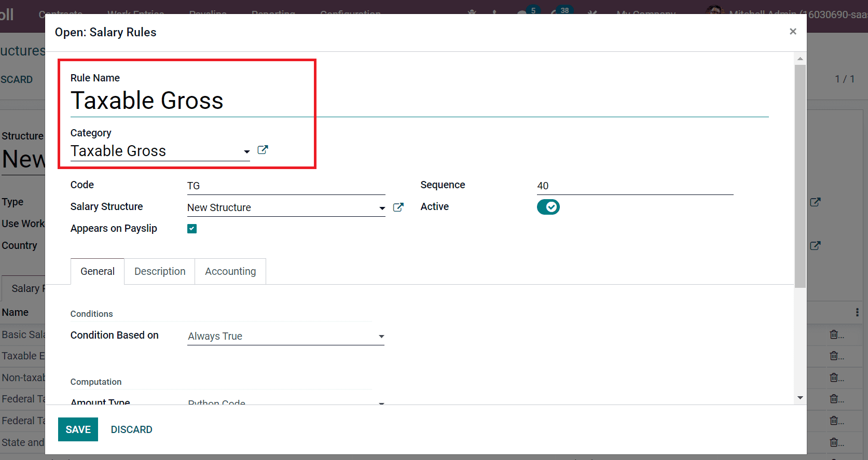Edit the Rule Name field

pyautogui.click(x=419, y=101)
